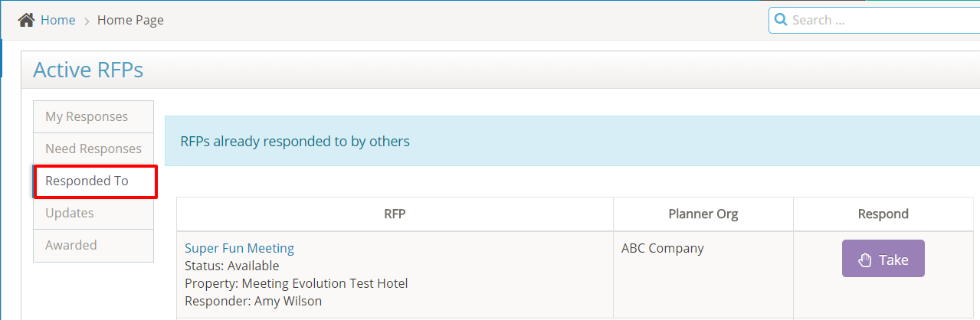The image size is (980, 320).
Task: Switch to the My Responses tab
Action: [x=87, y=116]
